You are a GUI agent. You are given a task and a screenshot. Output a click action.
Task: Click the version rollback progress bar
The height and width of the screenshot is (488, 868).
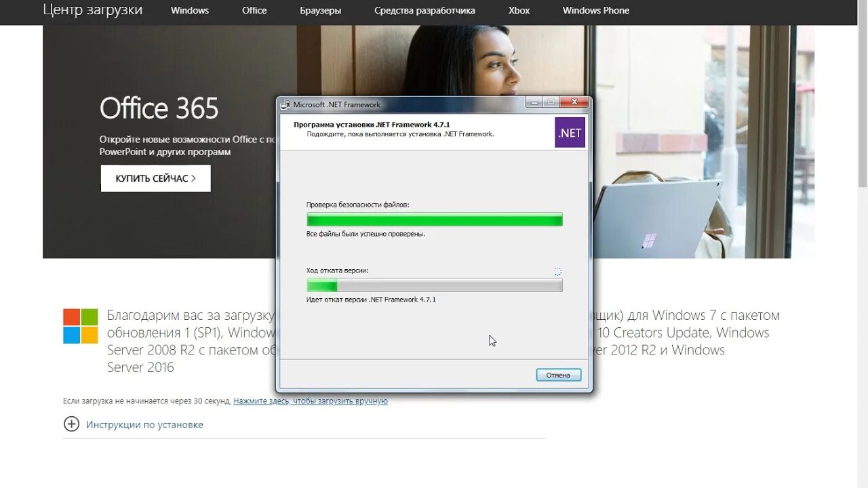click(x=435, y=285)
